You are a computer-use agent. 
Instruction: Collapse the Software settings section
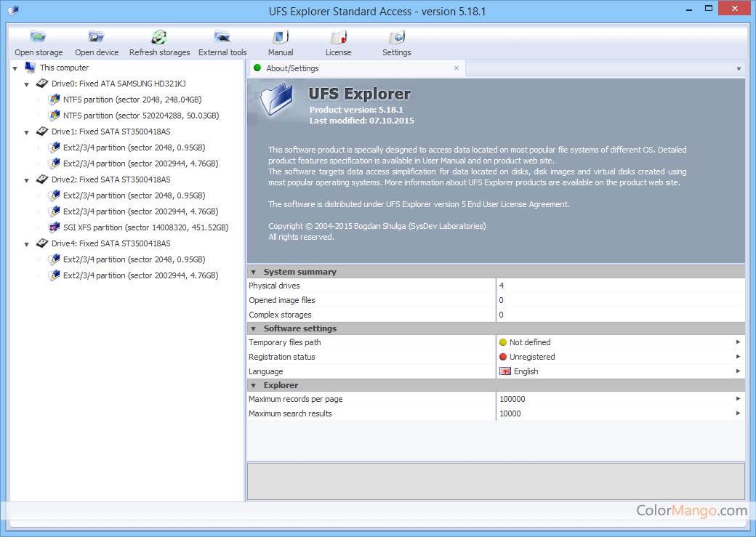[254, 329]
